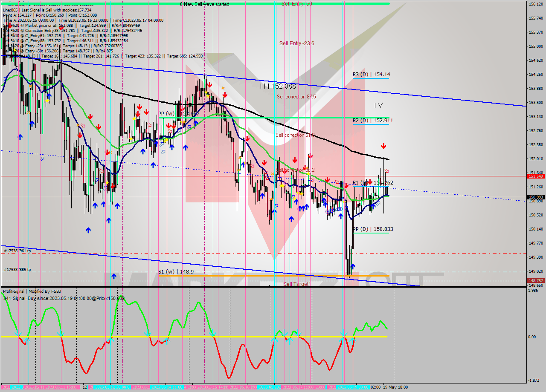Select the 341-Signal=Buy status text
Viewport: 546px width, 392px height.
64,298
